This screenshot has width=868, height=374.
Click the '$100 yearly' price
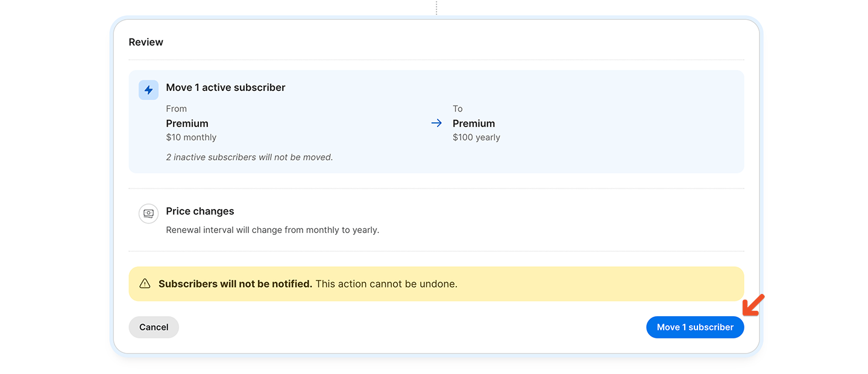[476, 137]
